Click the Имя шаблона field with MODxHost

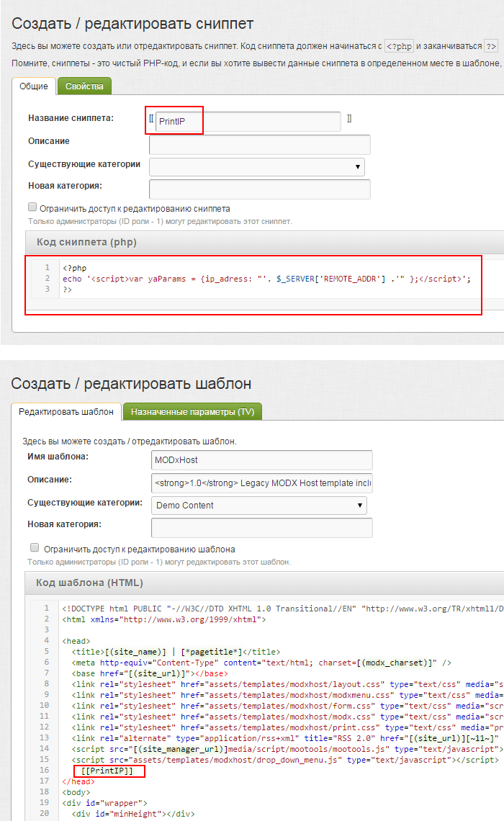pos(261,460)
